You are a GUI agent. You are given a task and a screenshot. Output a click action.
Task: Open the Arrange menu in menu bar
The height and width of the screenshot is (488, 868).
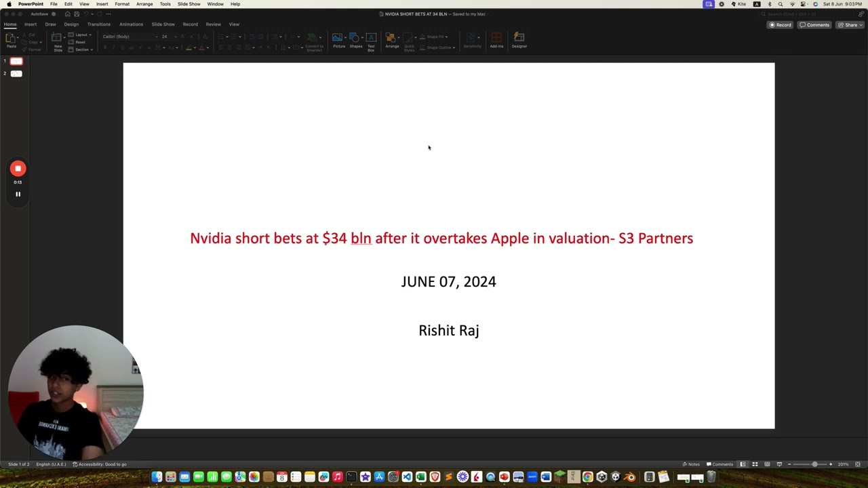coord(144,4)
